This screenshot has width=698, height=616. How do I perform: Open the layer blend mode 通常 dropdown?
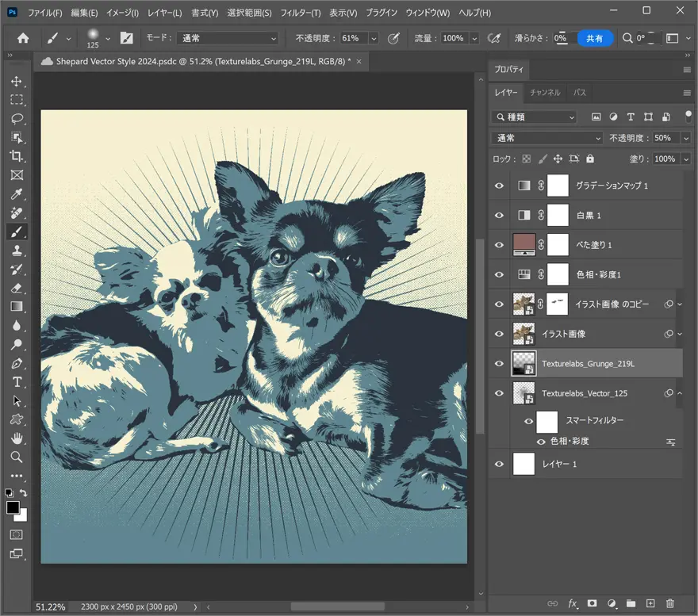pos(547,138)
